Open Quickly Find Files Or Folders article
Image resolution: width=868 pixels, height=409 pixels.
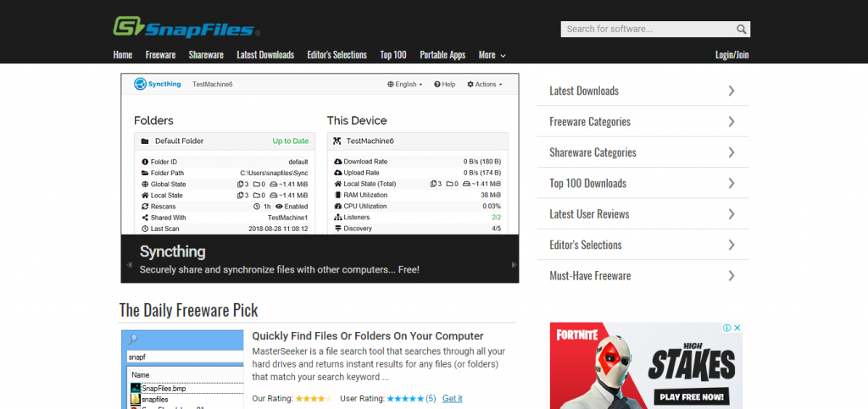368,336
